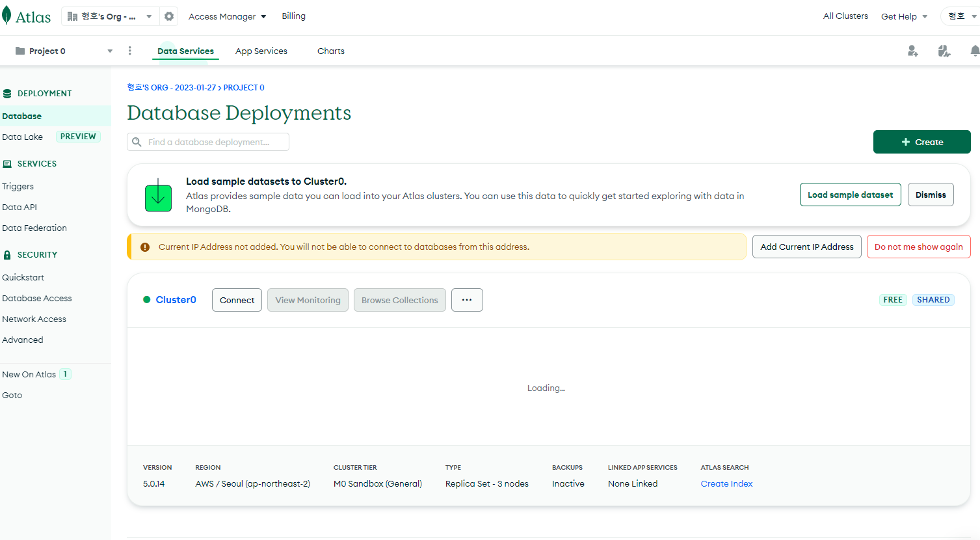Click Add Current IP Address

(807, 247)
